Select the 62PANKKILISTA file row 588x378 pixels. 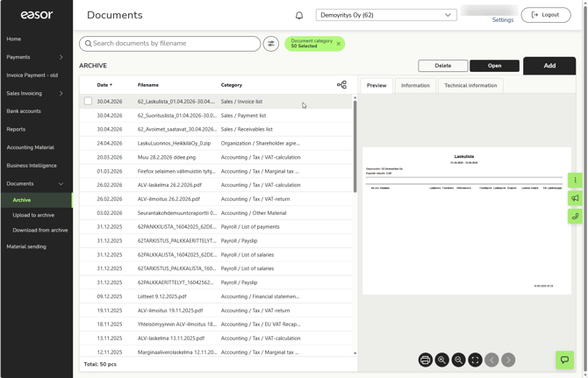pos(216,226)
